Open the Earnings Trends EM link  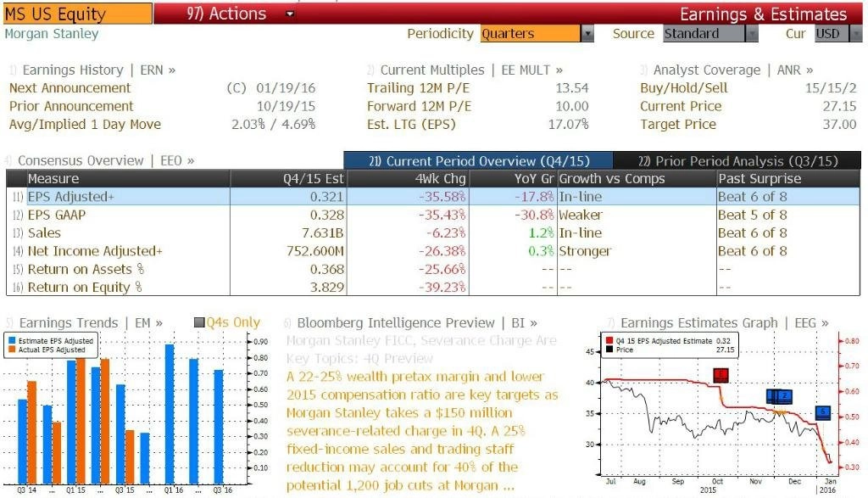[x=91, y=323]
